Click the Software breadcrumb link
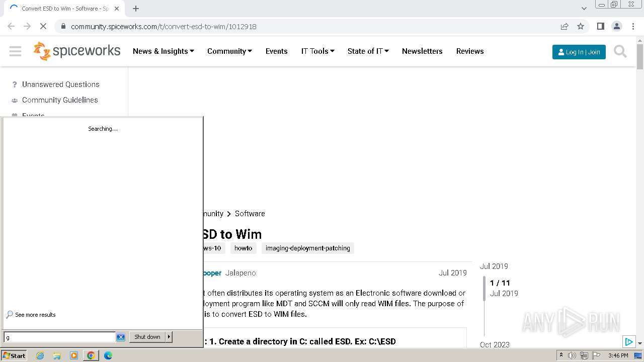Image resolution: width=644 pixels, height=362 pixels. [x=250, y=214]
